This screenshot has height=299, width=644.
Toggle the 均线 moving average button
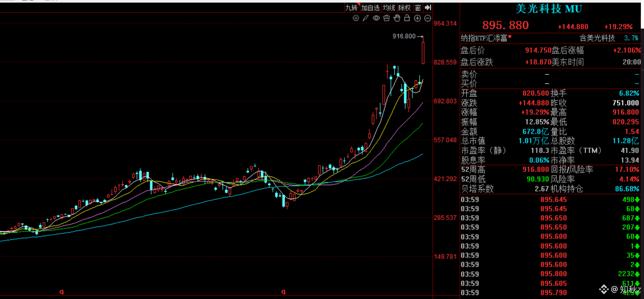pyautogui.click(x=389, y=8)
